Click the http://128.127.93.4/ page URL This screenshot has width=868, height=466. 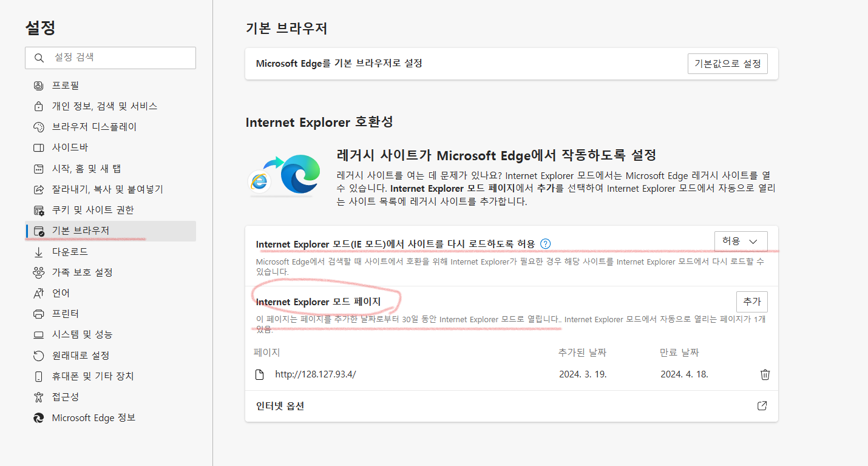pyautogui.click(x=316, y=374)
